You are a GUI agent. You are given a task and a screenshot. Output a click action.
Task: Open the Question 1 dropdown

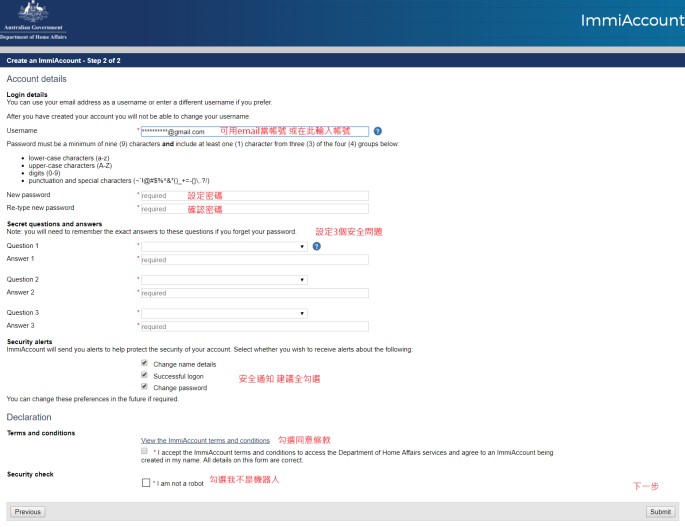pos(224,246)
